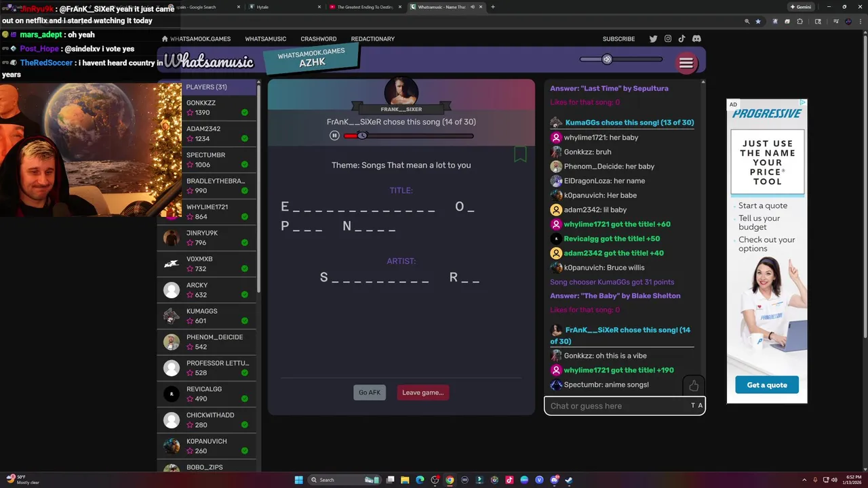Open the taskbar clock showing 6:52 PM
The image size is (868, 488).
851,480
